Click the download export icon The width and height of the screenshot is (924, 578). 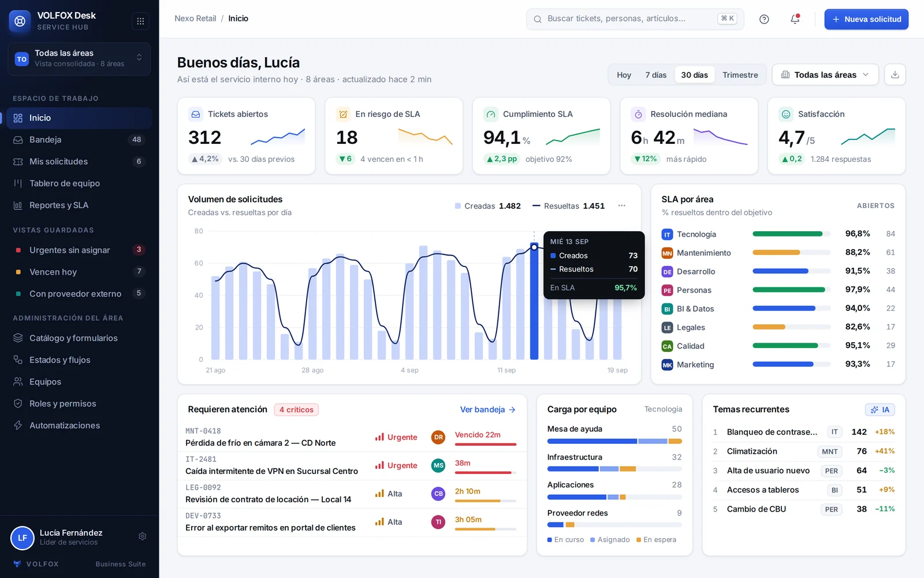895,75
